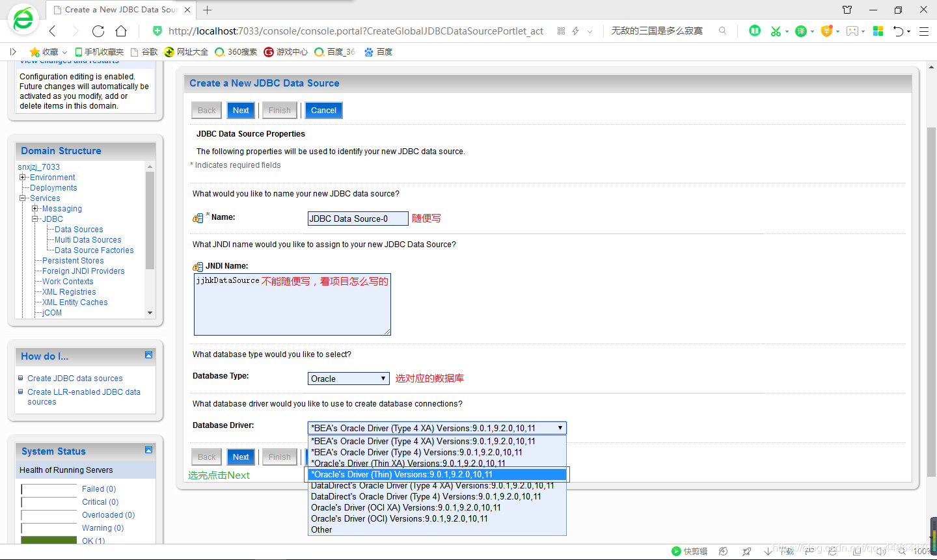This screenshot has height=560, width=937.
Task: Click the bottom Next button
Action: (241, 457)
